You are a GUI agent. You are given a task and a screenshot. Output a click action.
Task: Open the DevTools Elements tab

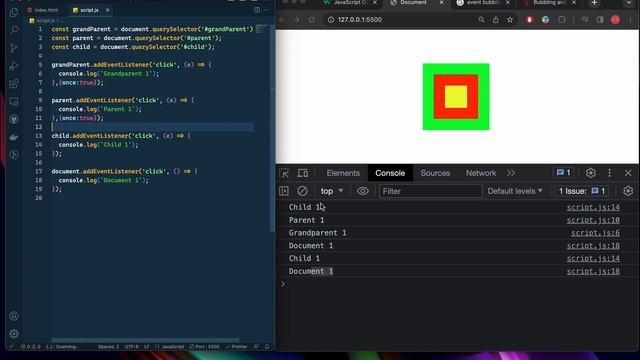343,173
